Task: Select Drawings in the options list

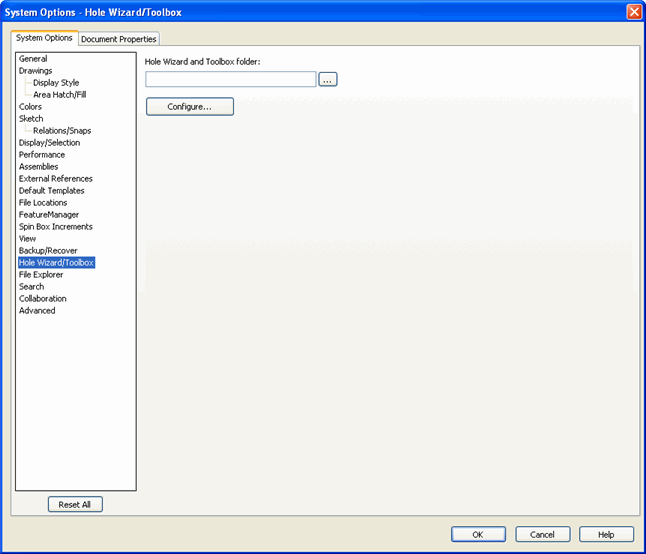Action: click(35, 70)
